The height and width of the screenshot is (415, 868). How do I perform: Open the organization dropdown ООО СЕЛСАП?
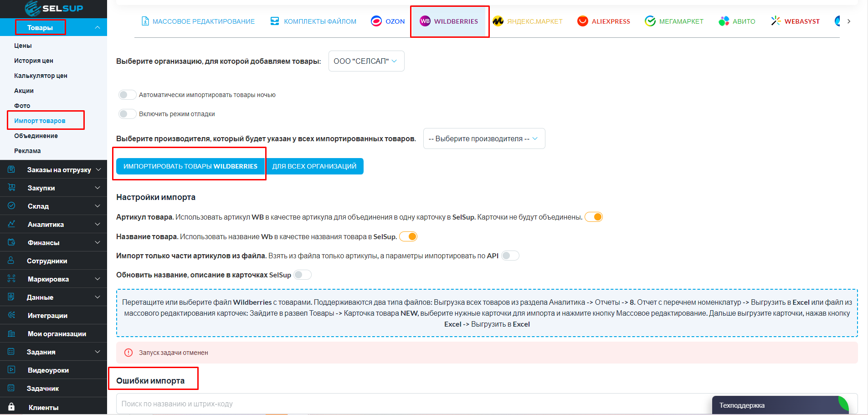click(366, 61)
